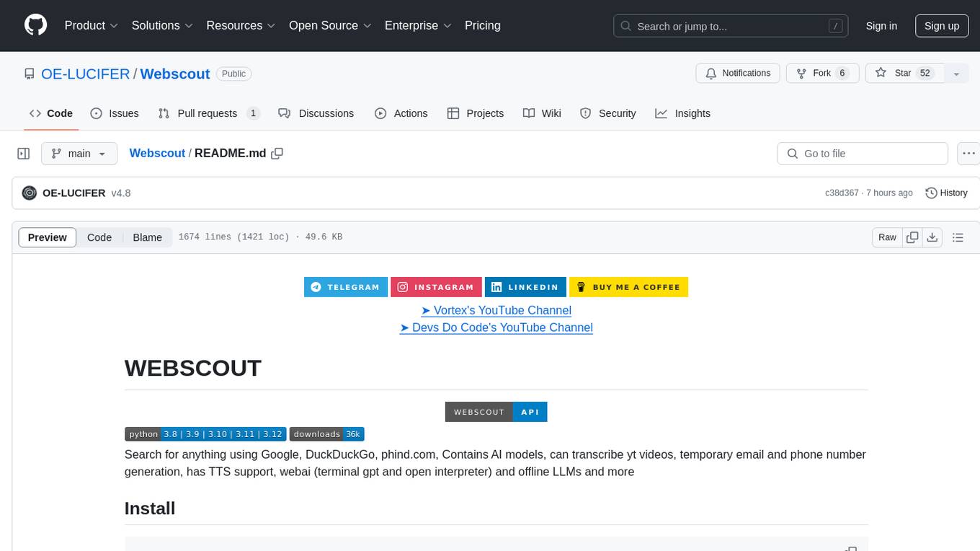
Task: Open the more file actions menu
Action: (x=968, y=154)
